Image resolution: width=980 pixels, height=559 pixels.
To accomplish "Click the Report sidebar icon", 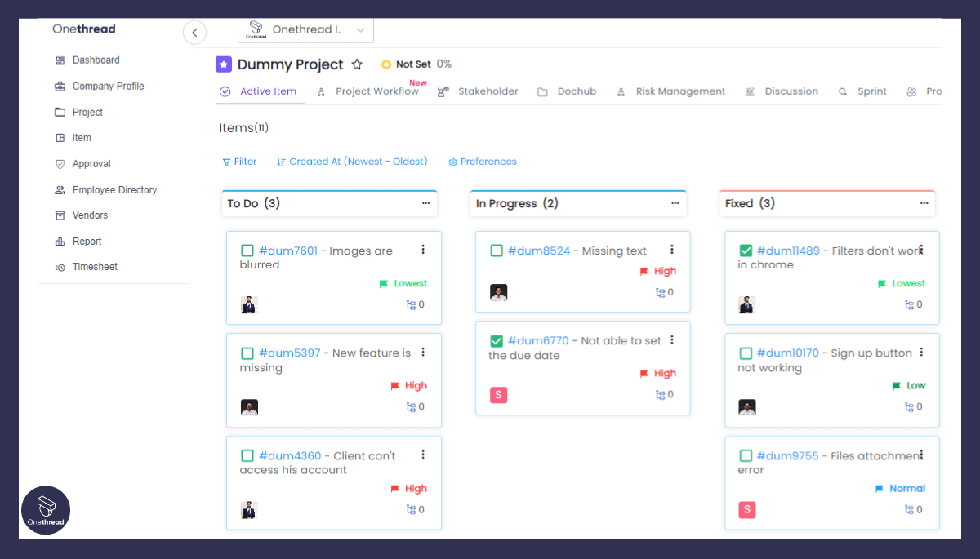I will pyautogui.click(x=59, y=241).
